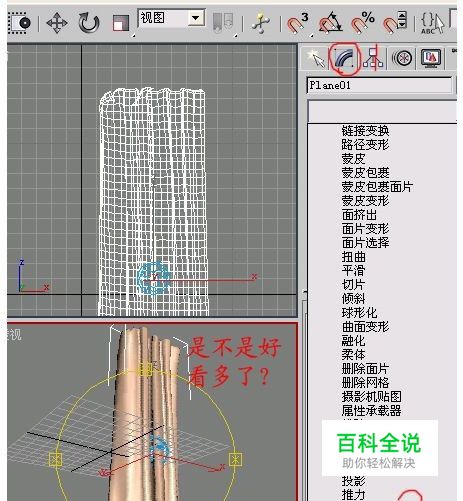
Task: Choose 蒙皮 from the modifier list
Action: point(353,158)
